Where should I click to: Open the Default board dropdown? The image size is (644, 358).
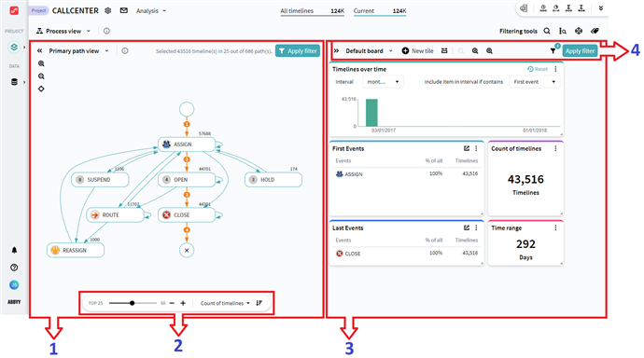369,51
